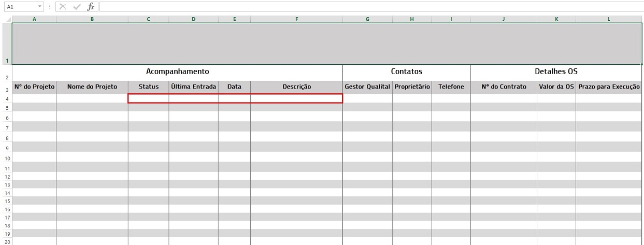The height and width of the screenshot is (245, 644).
Task: Select column L header
Action: coord(609,19)
